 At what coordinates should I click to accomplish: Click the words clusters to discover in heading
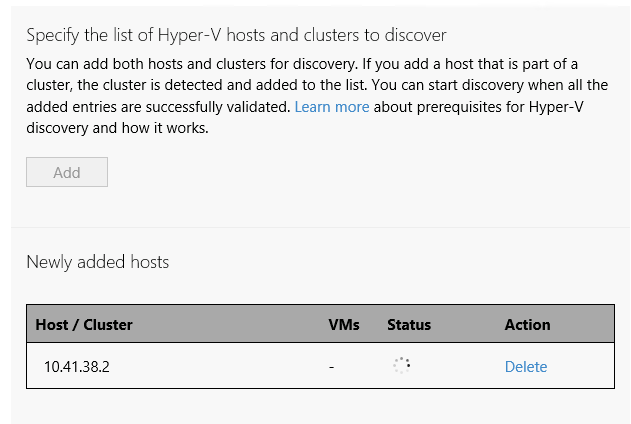click(375, 35)
